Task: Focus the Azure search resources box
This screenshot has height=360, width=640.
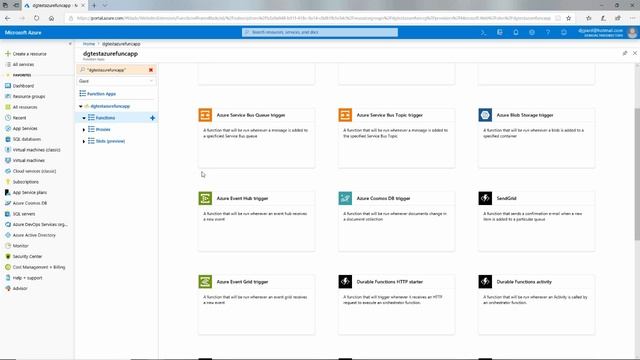Action: point(320,32)
